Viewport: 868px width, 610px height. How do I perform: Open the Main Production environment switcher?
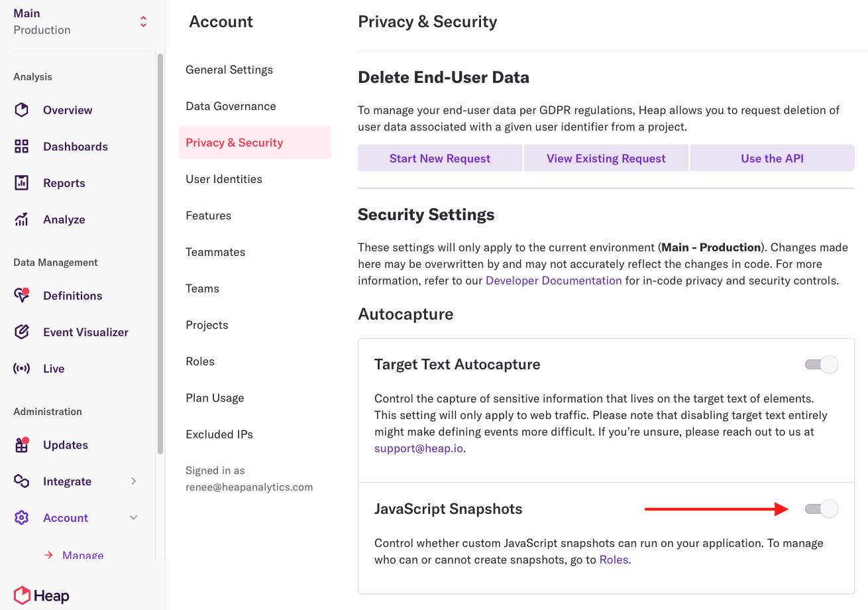tap(143, 22)
